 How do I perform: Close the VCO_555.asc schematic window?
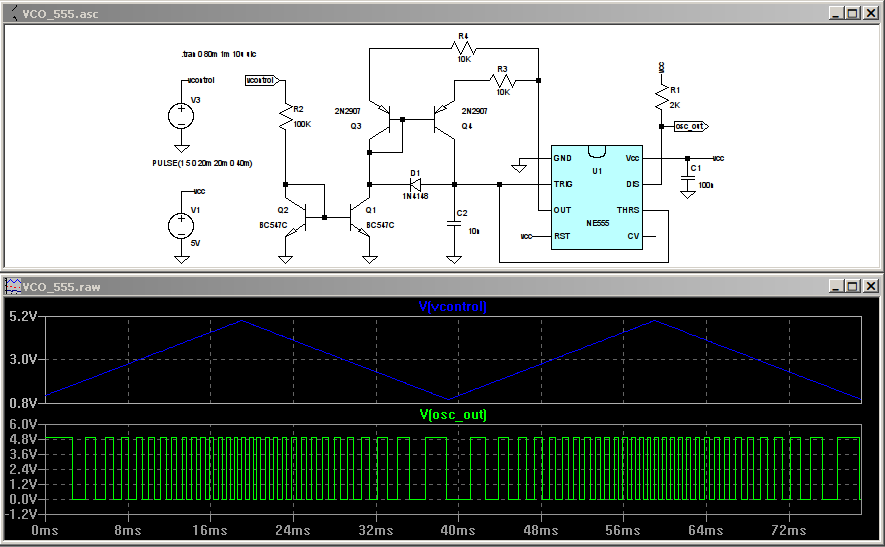pos(870,13)
